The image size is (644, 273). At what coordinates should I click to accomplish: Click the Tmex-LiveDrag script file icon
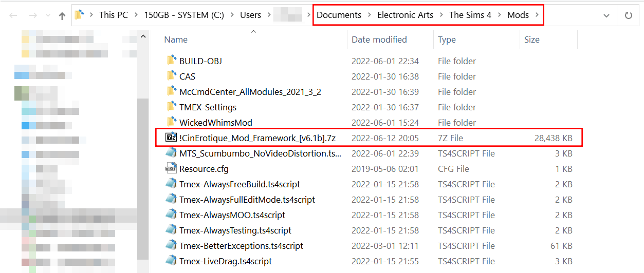pyautogui.click(x=171, y=261)
